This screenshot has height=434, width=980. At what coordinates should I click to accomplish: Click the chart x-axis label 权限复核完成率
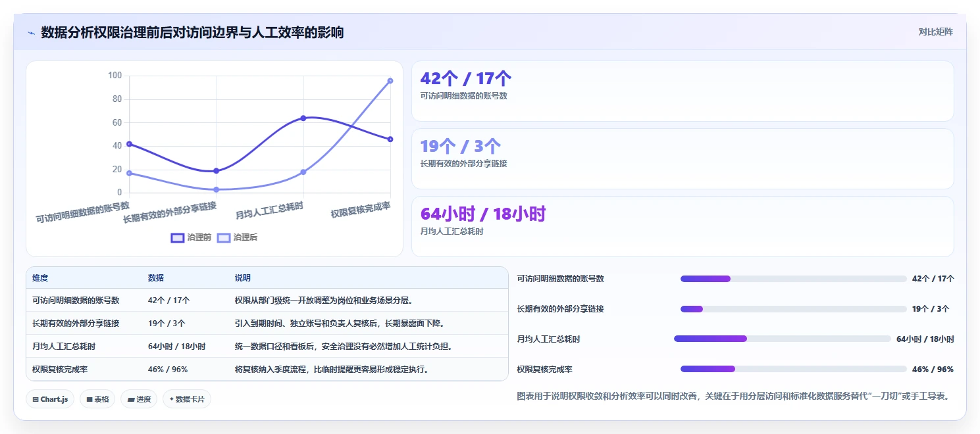pyautogui.click(x=361, y=210)
